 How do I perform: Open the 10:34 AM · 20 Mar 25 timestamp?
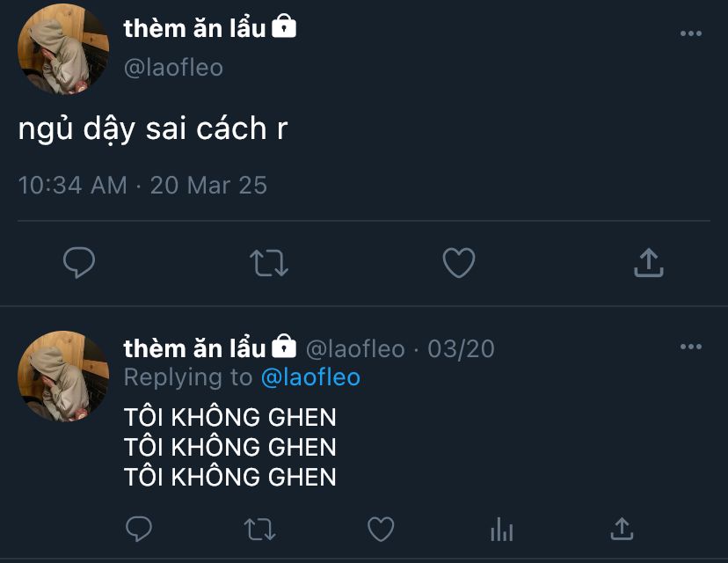[142, 186]
